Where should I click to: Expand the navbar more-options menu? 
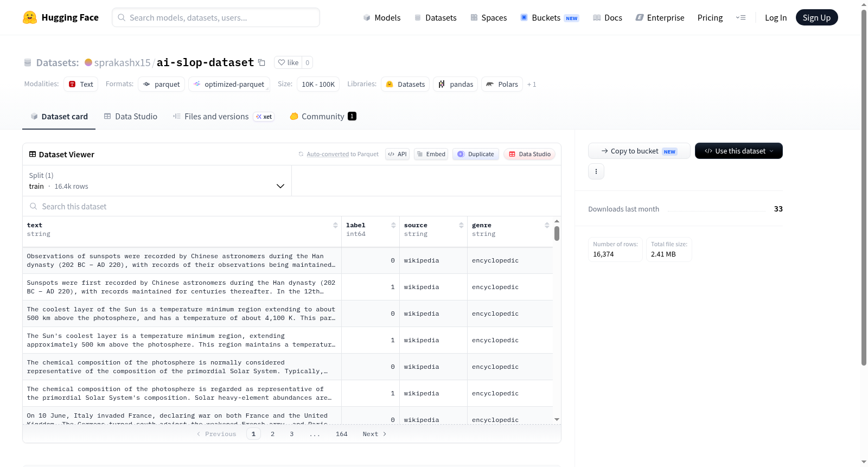741,17
